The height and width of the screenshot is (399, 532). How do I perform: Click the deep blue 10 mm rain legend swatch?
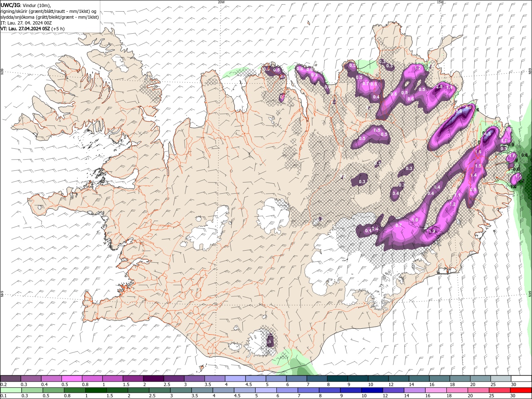[x=372, y=390]
